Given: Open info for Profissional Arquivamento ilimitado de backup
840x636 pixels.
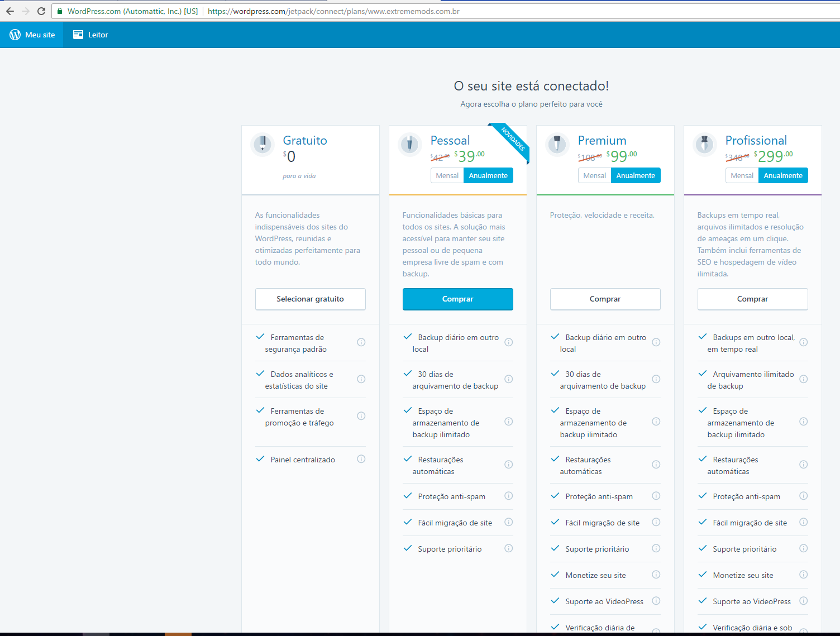Looking at the screenshot, I should point(804,379).
